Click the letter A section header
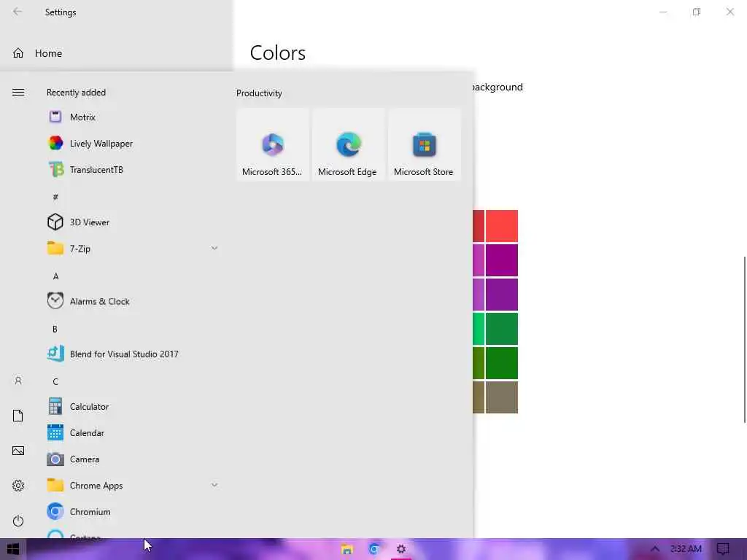Viewport: 747px width, 560px height. 55,276
